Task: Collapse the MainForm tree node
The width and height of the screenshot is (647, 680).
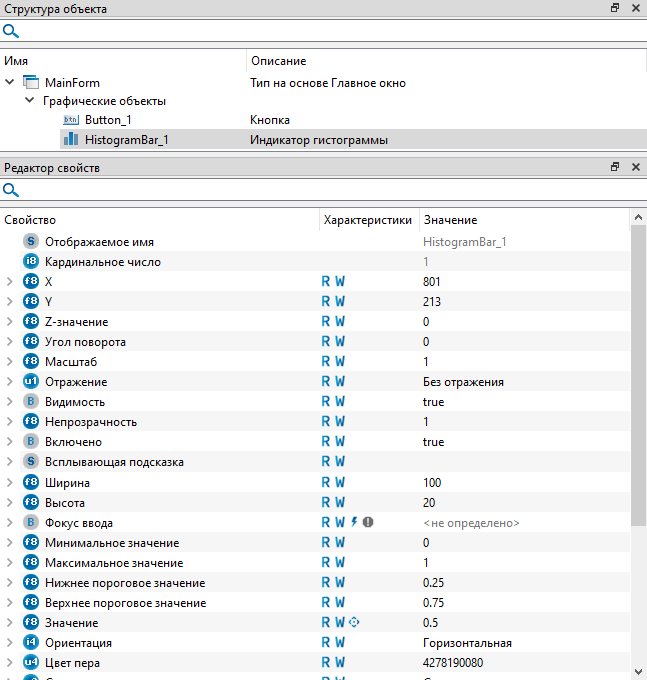Action: [10, 82]
